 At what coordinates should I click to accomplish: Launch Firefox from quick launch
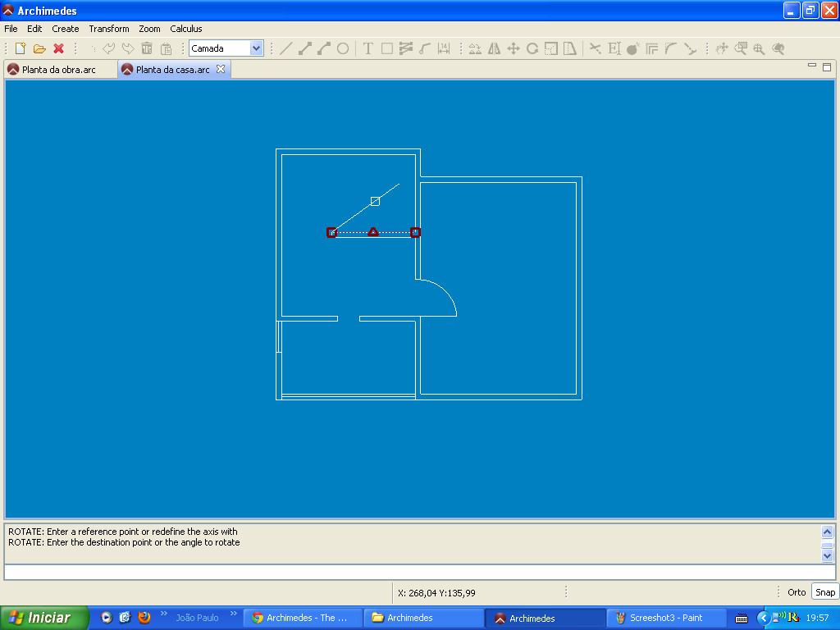(x=144, y=617)
